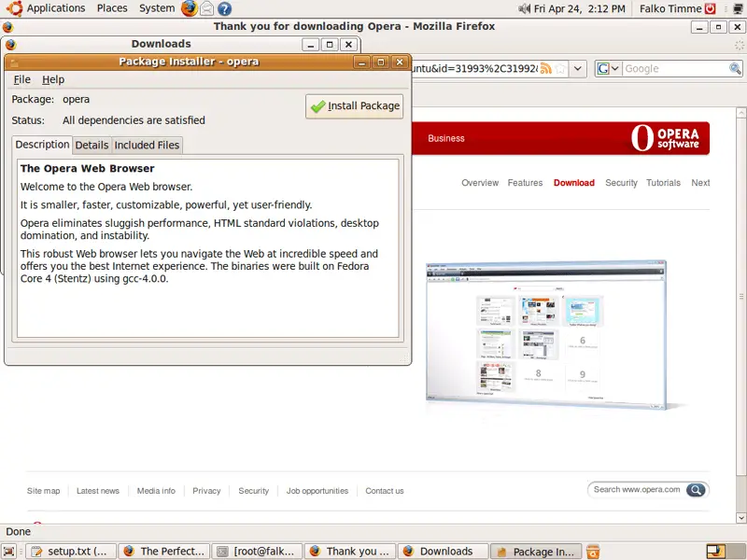Open the Download link
The height and width of the screenshot is (560, 747).
(x=574, y=182)
